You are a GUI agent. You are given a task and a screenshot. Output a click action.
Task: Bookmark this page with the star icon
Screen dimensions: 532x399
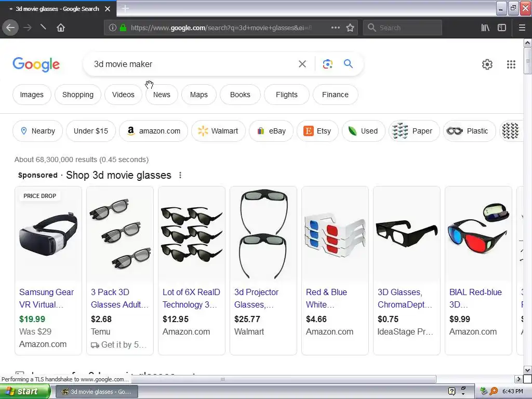[x=350, y=28]
